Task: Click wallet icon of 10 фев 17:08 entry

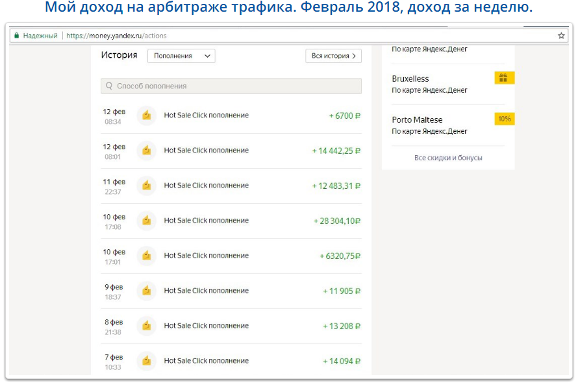Action: (x=147, y=220)
